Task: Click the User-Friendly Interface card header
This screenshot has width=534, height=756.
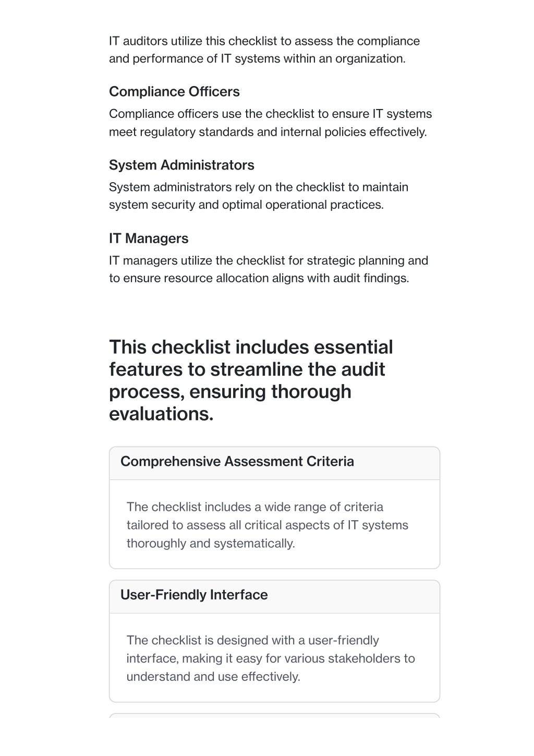Action: 274,596
